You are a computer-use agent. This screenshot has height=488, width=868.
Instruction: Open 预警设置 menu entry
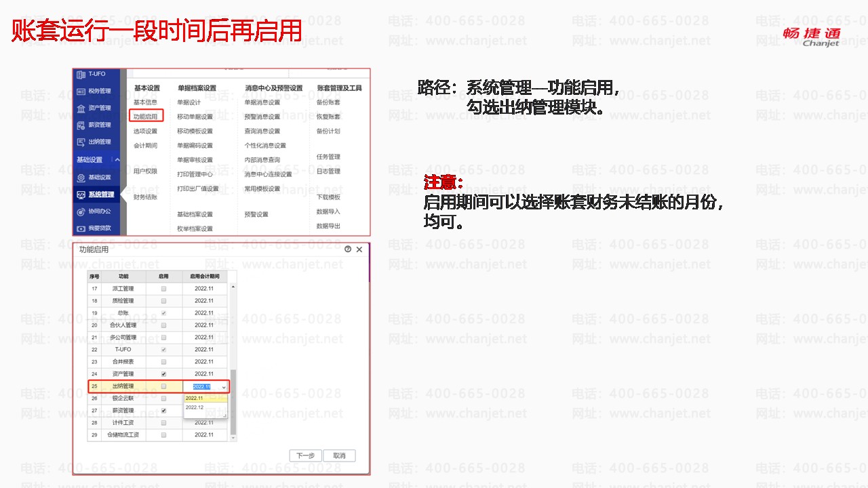256,214
